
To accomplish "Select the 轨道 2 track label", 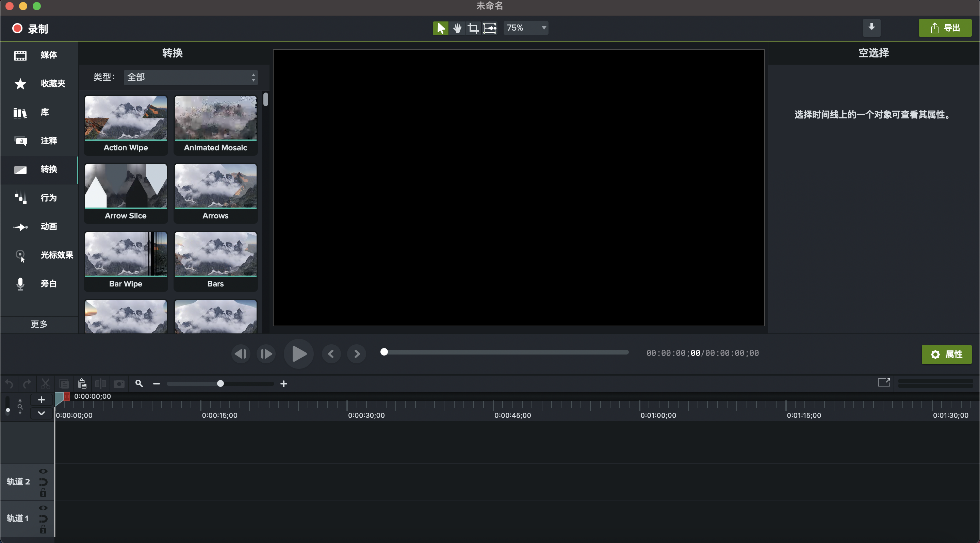I will click(x=18, y=482).
